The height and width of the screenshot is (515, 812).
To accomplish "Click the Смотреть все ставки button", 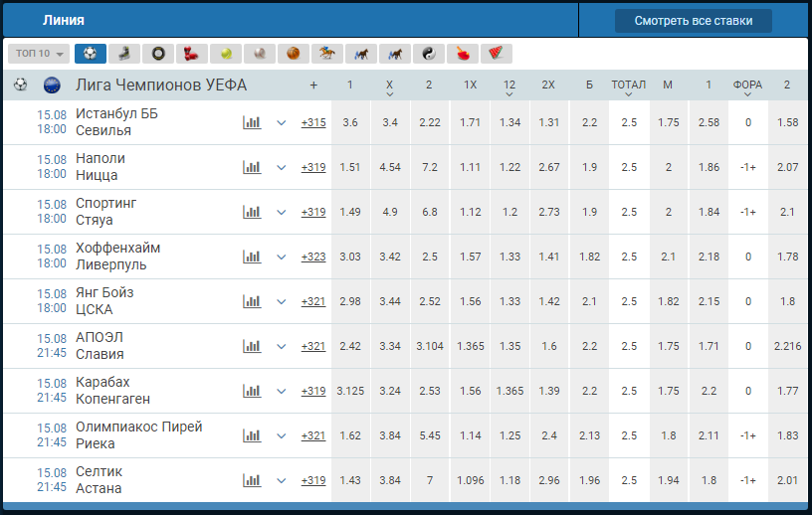I will pyautogui.click(x=694, y=21).
